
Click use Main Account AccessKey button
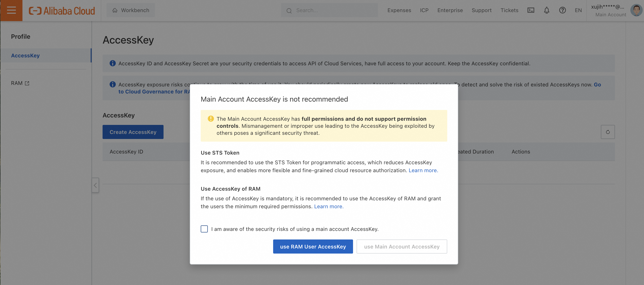pyautogui.click(x=401, y=247)
